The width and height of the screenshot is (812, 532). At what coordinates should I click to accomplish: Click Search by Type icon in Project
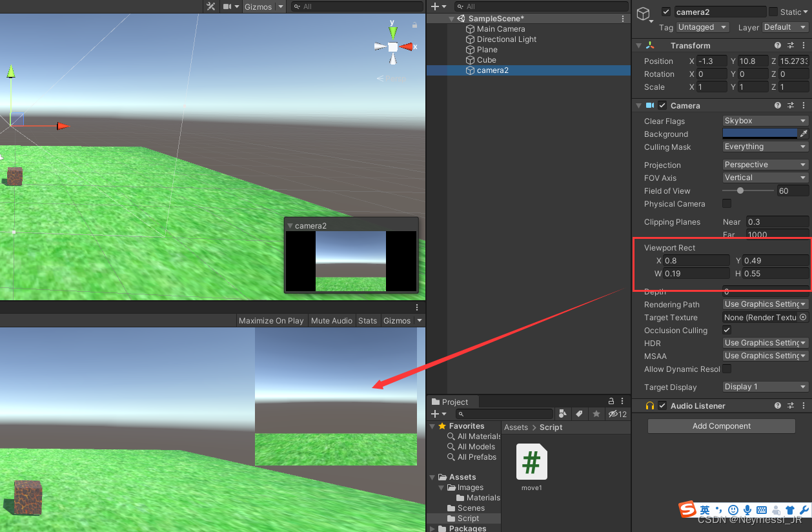point(563,414)
